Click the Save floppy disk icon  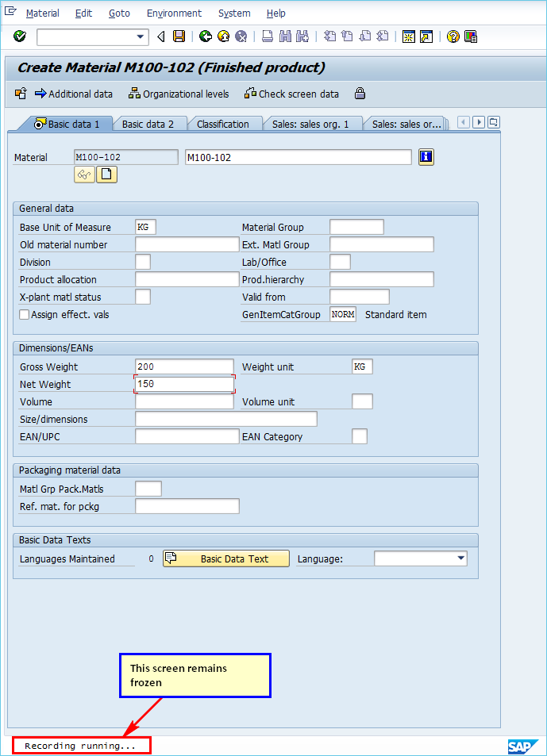[179, 36]
